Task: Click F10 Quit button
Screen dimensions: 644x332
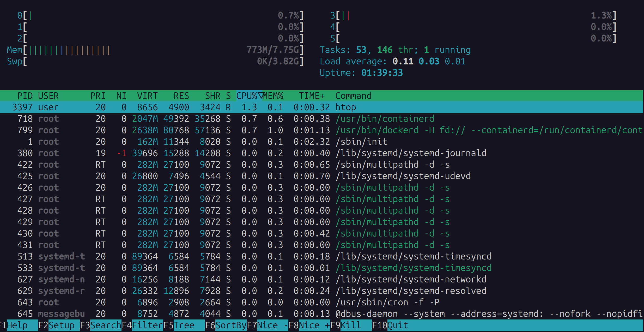Action: 398,325
